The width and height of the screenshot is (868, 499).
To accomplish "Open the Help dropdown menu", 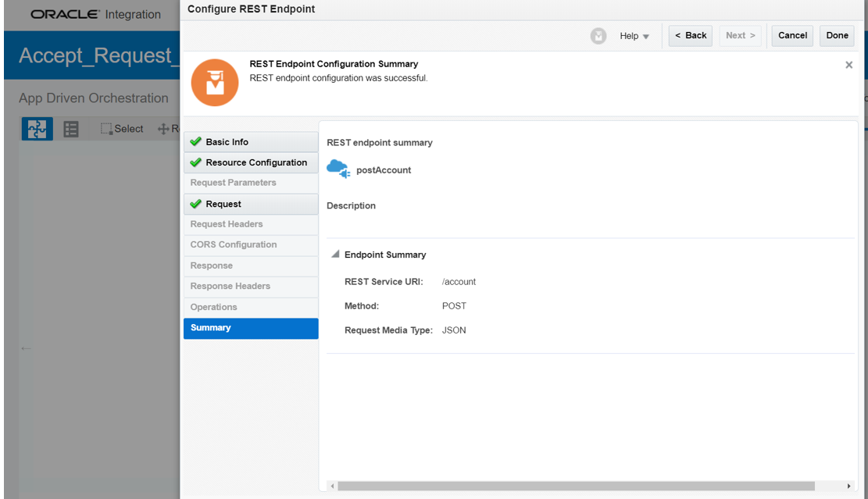I will pos(634,36).
